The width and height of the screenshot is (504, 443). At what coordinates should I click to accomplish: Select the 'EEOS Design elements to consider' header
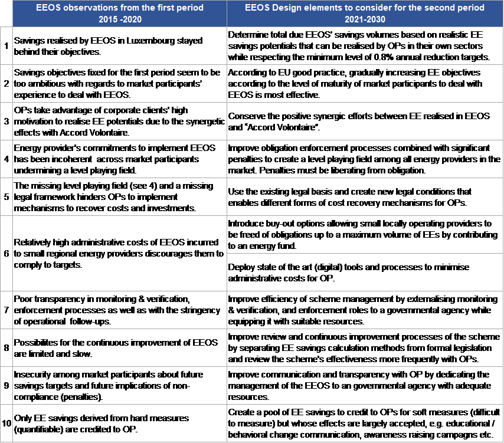(x=365, y=13)
